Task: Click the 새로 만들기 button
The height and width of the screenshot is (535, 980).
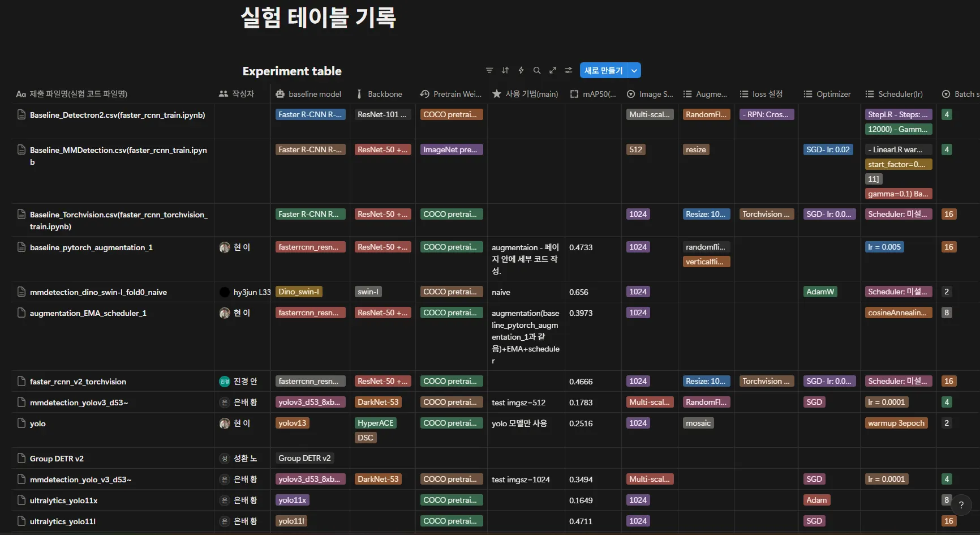Action: coord(604,70)
